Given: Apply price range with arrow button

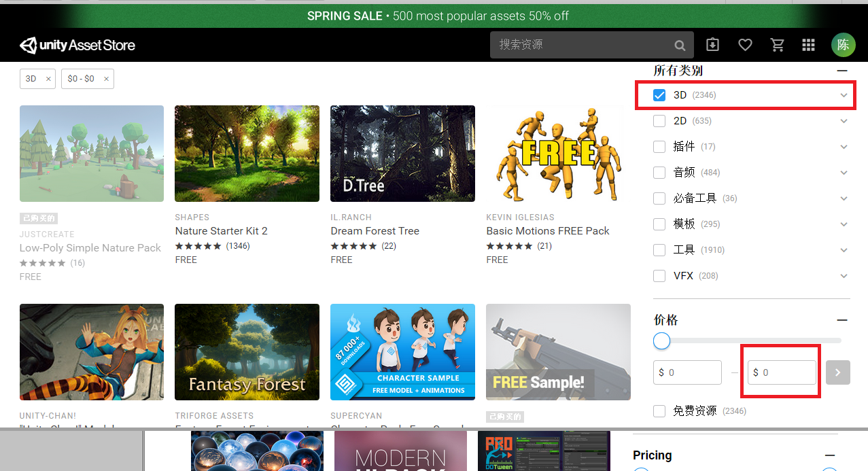Looking at the screenshot, I should click(x=838, y=372).
